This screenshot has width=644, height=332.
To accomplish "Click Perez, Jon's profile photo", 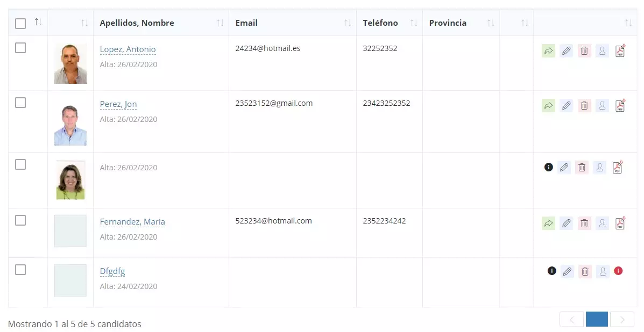I will 70,125.
